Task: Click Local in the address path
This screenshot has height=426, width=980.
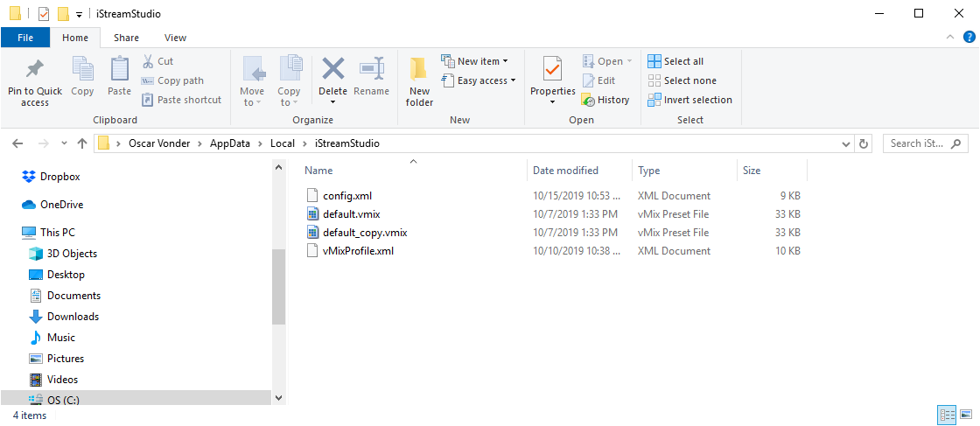Action: pyautogui.click(x=282, y=143)
